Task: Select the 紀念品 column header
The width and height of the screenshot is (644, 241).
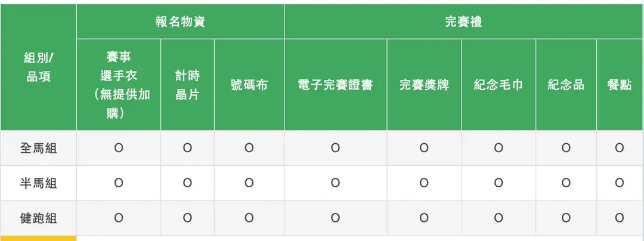Action: coord(566,85)
